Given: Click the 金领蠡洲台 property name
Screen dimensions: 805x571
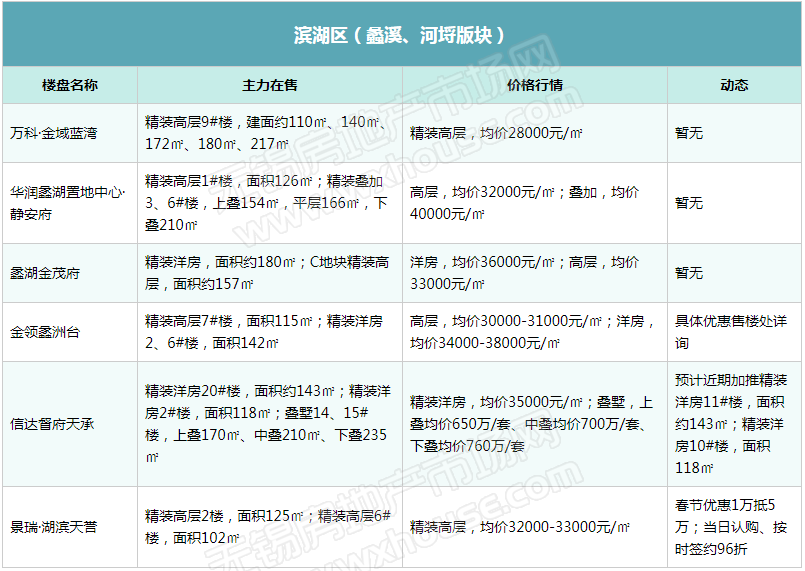Looking at the screenshot, I should pos(45,332).
